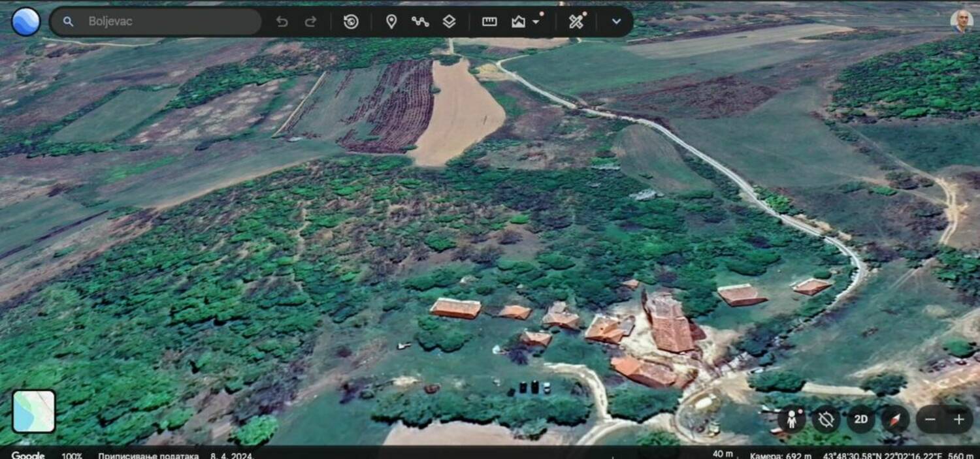Click the search magnifier icon

click(x=68, y=22)
